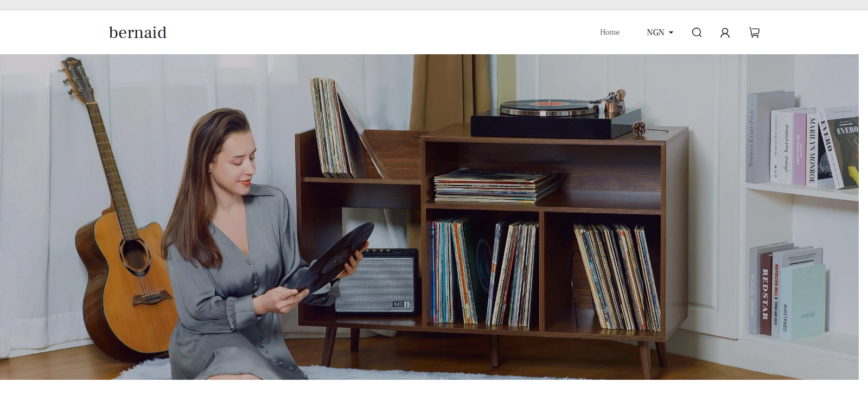The image size is (868, 401).
Task: View the shopping cart icon
Action: (754, 33)
